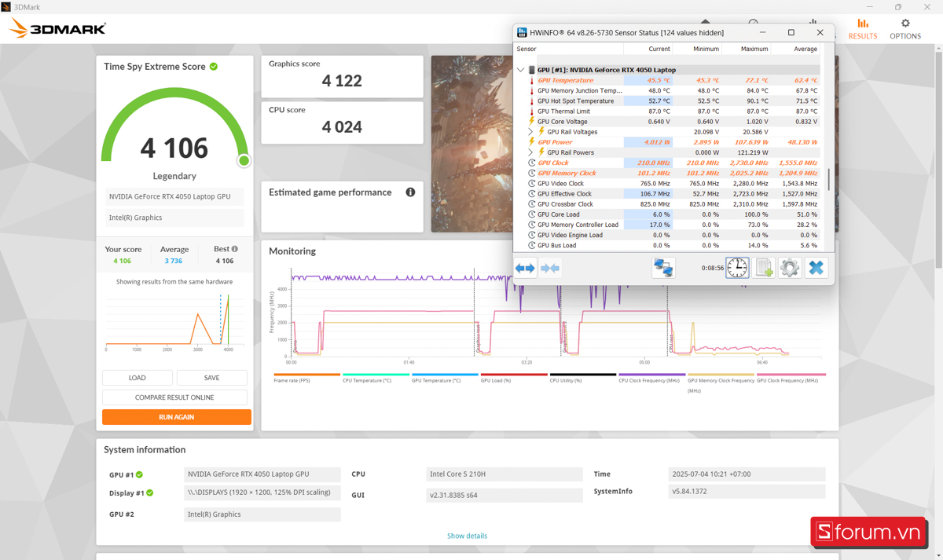This screenshot has height=560, width=943.
Task: Click the Current column header in HWiNFO
Action: click(648, 49)
